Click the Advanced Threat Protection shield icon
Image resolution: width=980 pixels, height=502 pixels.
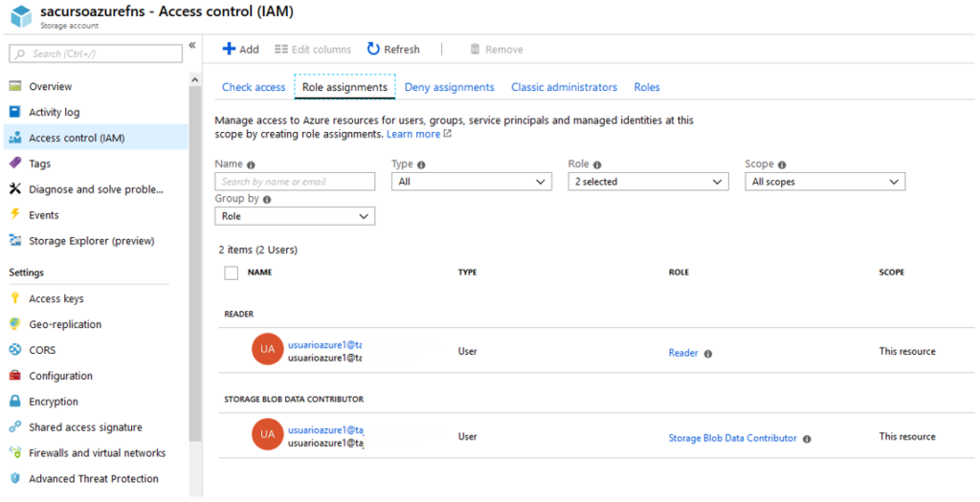point(15,478)
